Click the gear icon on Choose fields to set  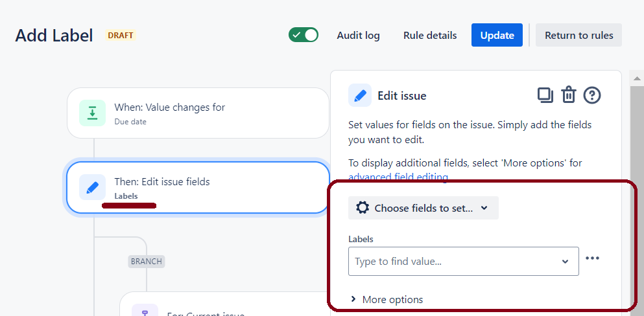pos(363,208)
